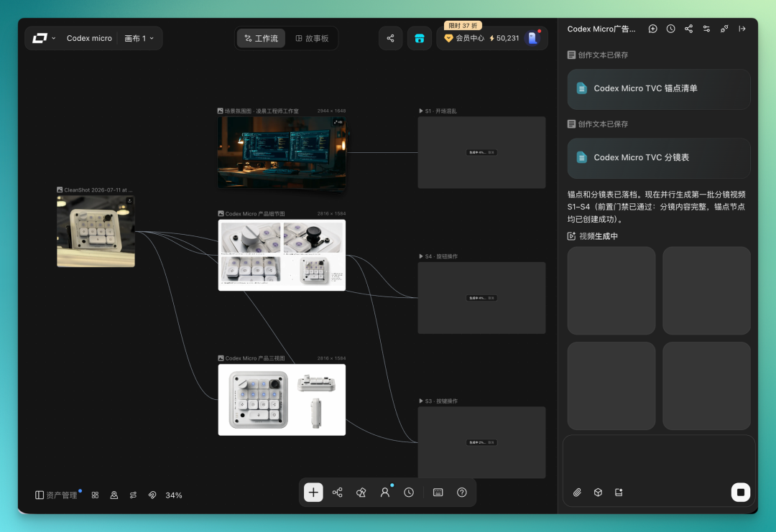Open history clock icon in center toolbar
The image size is (776, 532).
(x=409, y=493)
